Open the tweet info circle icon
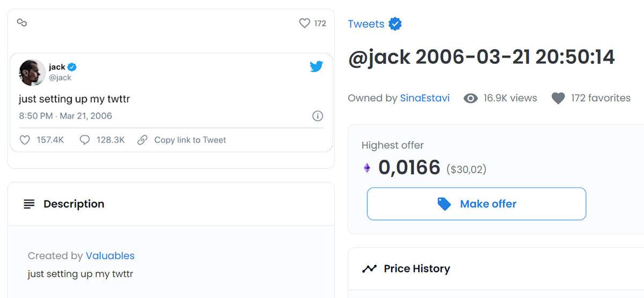 317,116
